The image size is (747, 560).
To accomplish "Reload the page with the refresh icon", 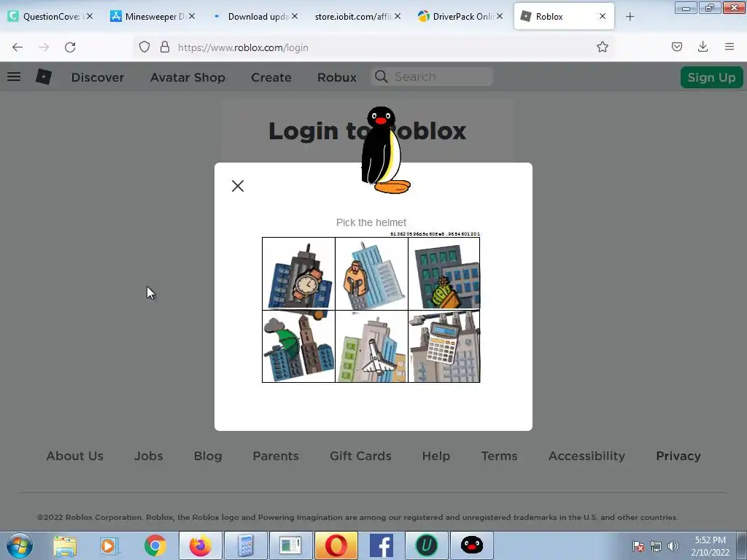I will [x=70, y=47].
